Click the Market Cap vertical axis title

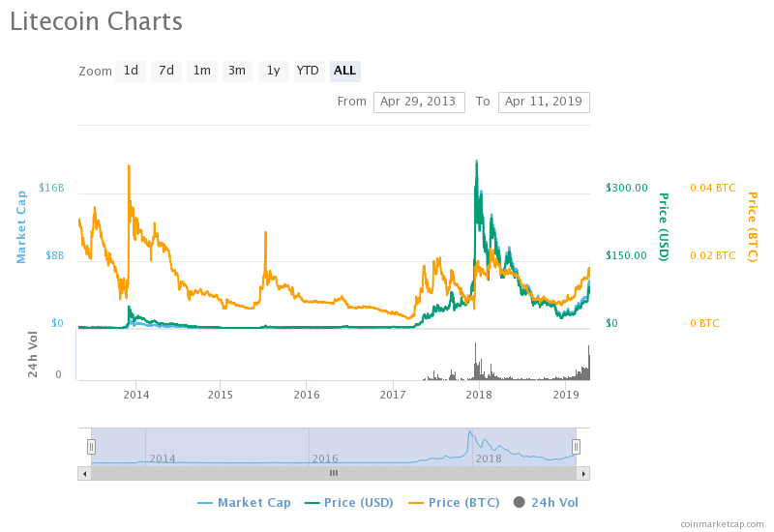coord(21,226)
